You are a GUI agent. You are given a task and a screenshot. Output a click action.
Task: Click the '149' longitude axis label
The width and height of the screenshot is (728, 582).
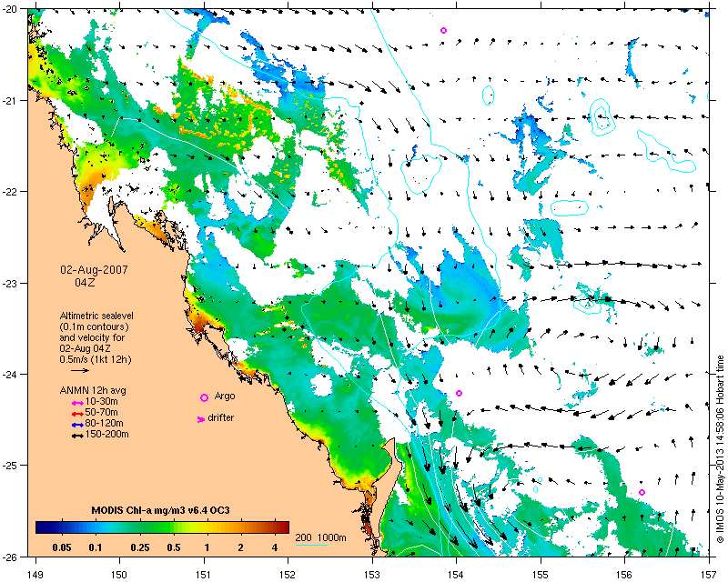point(35,575)
